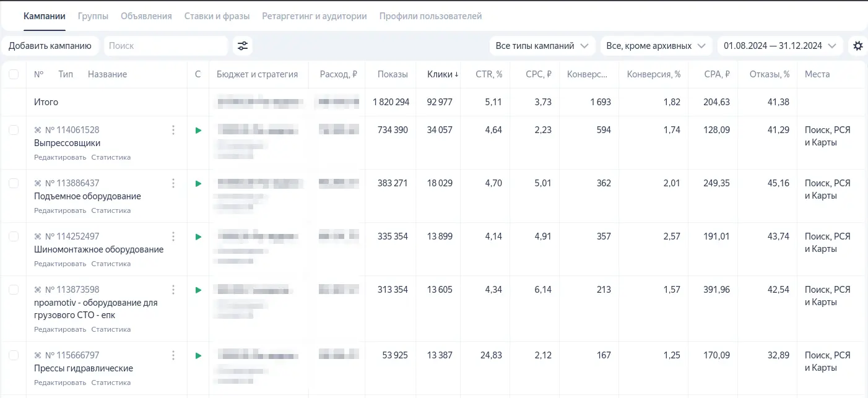Click the campaign type icon beside № 114061528
The height and width of the screenshot is (398, 868).
point(38,130)
